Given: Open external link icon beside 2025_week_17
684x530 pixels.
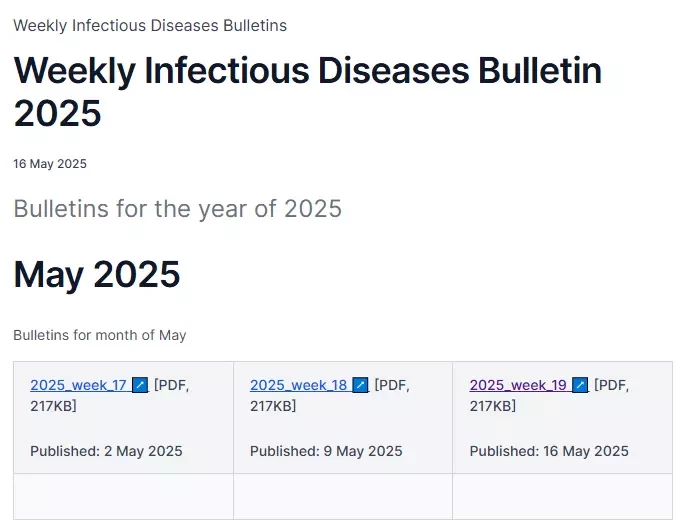Looking at the screenshot, I should click(140, 385).
